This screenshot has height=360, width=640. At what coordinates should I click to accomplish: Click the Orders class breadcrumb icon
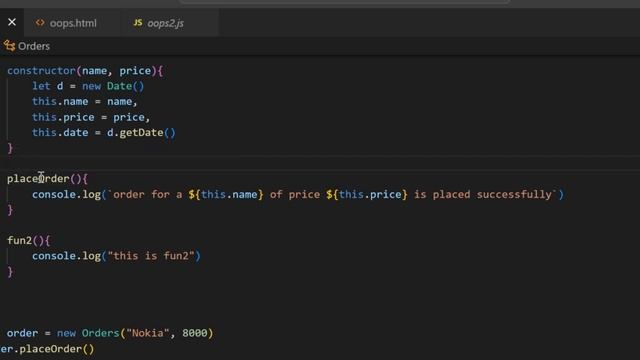(x=9, y=46)
